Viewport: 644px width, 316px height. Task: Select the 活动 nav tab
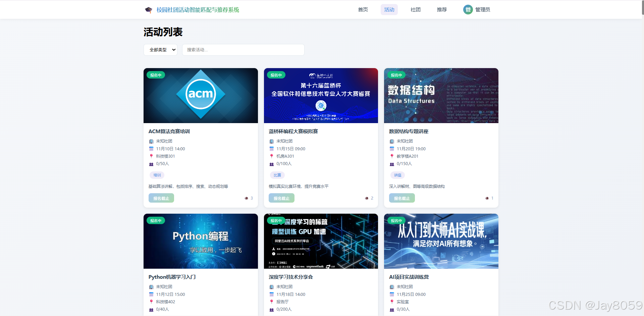click(x=389, y=10)
